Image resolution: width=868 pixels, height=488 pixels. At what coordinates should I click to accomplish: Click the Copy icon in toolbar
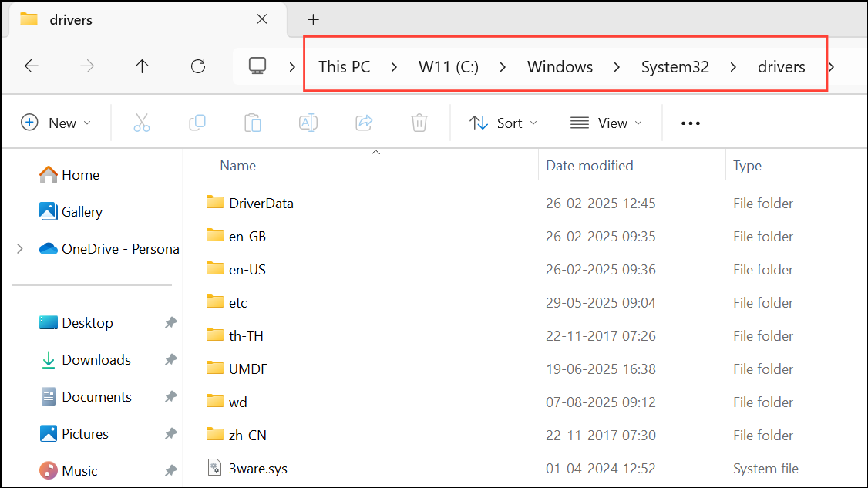[197, 123]
